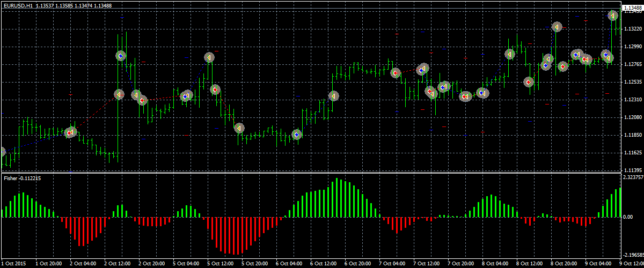Click the 5 Oct 20:00 time label

[255, 264]
